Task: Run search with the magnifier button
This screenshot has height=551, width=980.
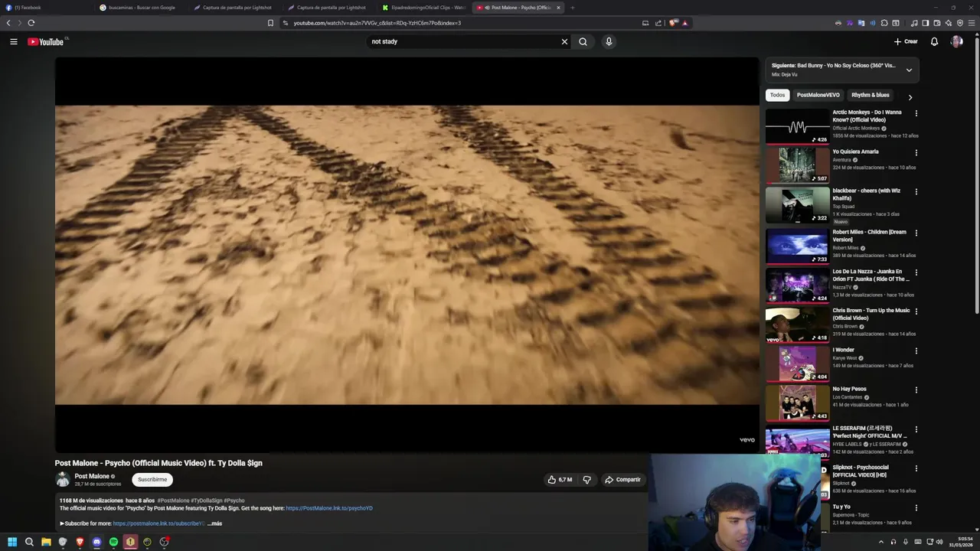Action: [x=583, y=41]
